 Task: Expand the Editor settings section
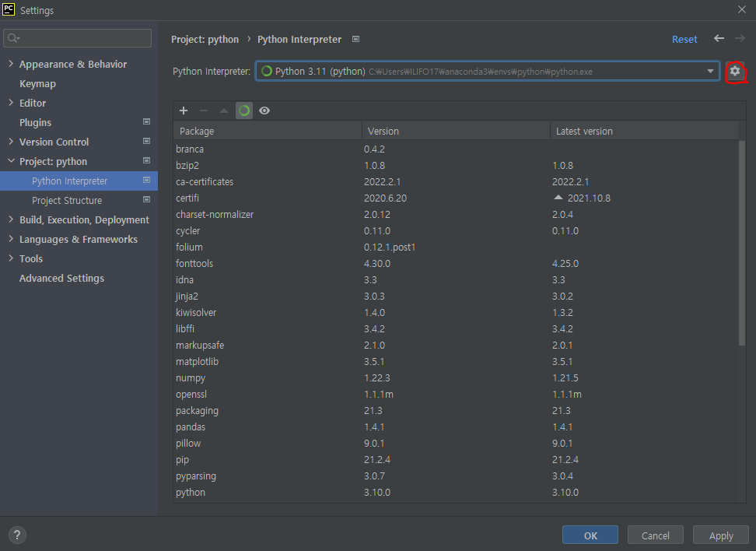coord(11,102)
